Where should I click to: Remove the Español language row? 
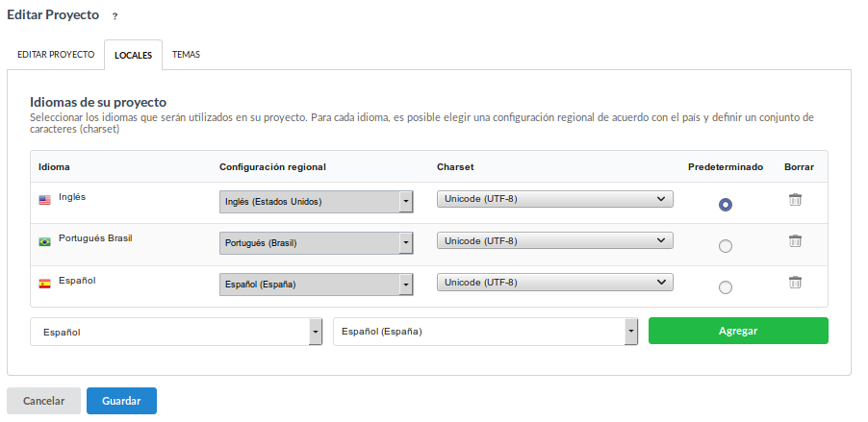pyautogui.click(x=795, y=283)
